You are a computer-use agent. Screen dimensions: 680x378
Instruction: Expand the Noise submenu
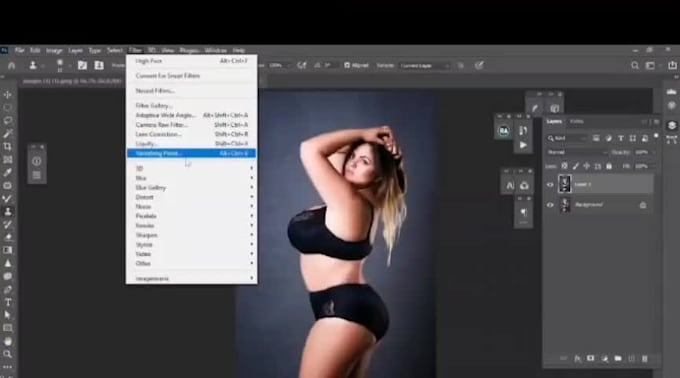(x=191, y=207)
